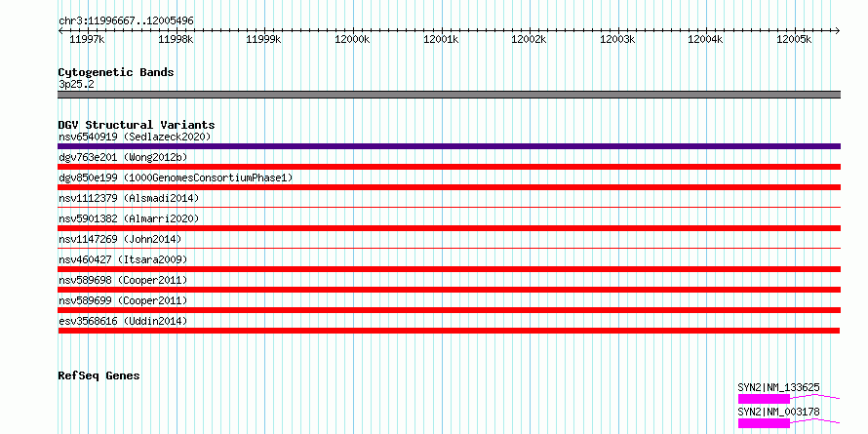Click ruler position 12001k
The image size is (868, 434).
442,40
